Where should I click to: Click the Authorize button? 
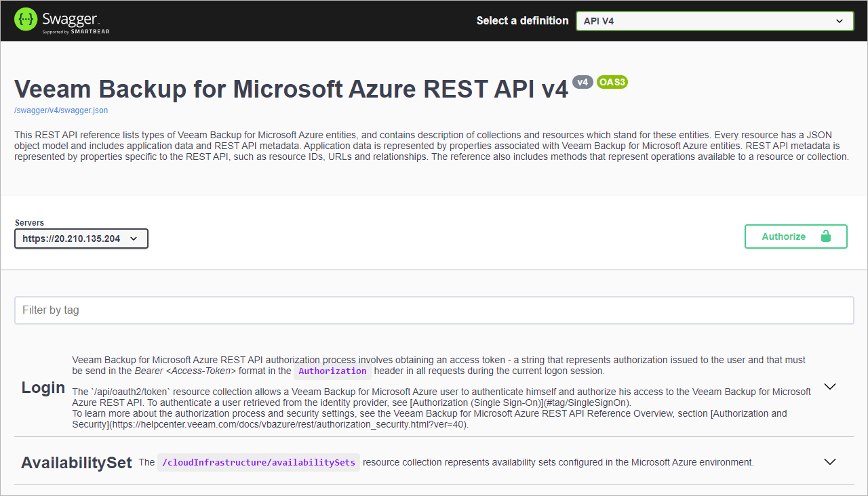coord(795,236)
